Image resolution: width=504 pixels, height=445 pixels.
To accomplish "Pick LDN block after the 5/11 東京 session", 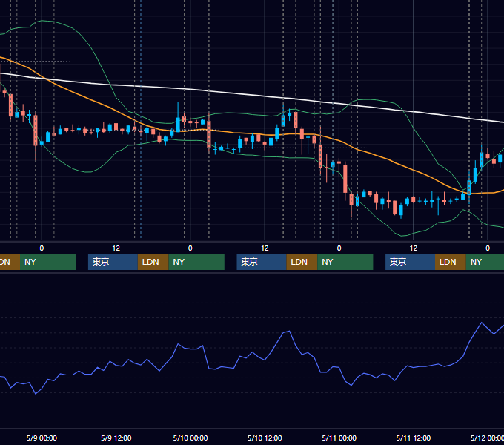I will pyautogui.click(x=451, y=262).
